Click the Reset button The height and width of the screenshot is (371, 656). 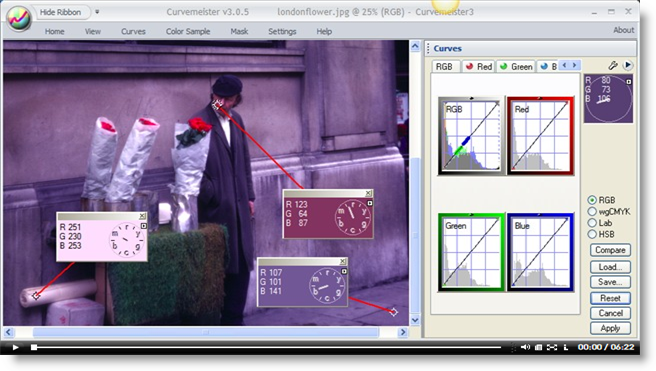(610, 298)
